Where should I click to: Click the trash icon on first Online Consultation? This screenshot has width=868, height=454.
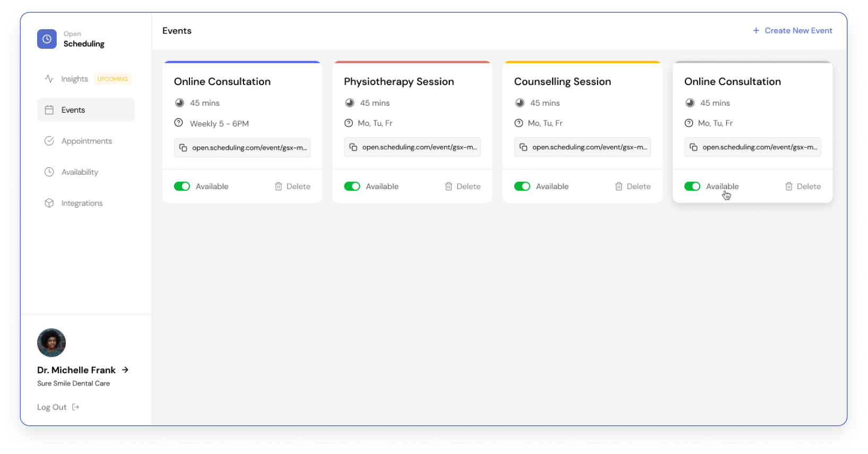279,186
